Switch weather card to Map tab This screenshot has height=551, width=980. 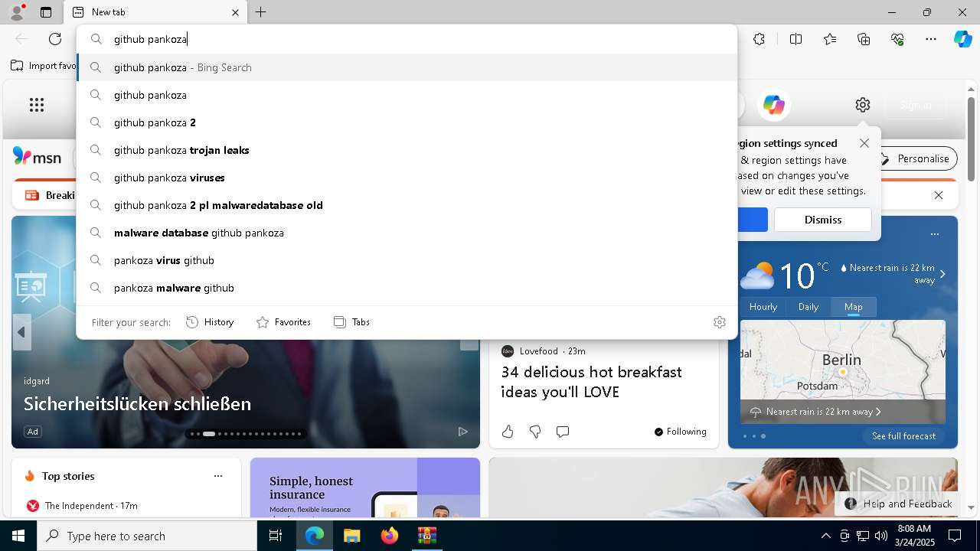coord(854,307)
